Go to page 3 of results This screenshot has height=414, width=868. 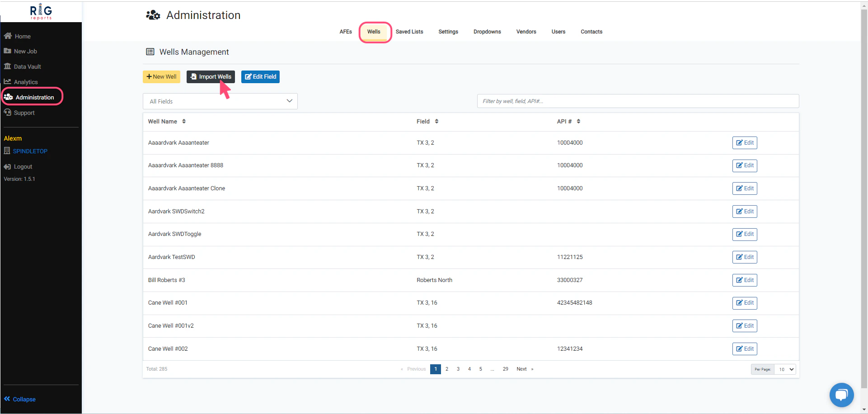[x=458, y=369]
